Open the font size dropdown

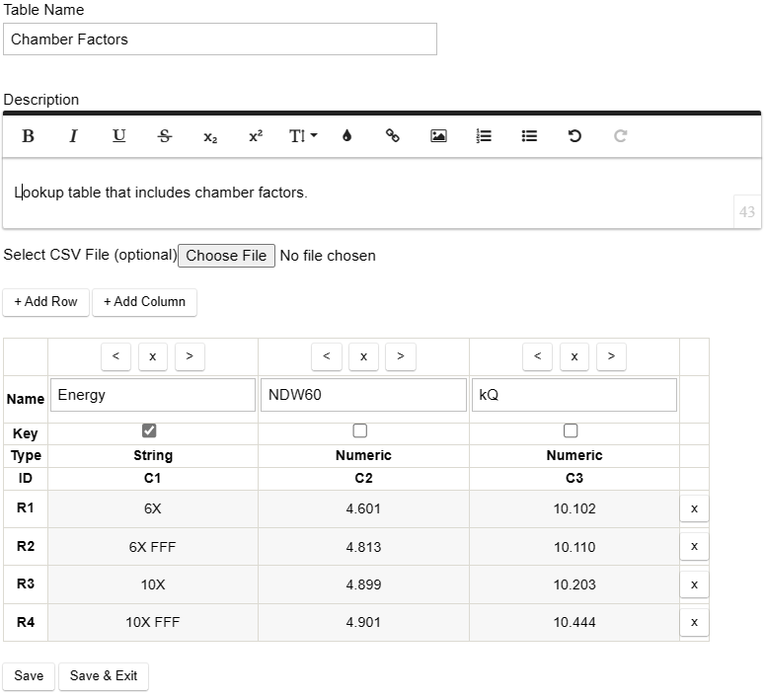click(302, 136)
